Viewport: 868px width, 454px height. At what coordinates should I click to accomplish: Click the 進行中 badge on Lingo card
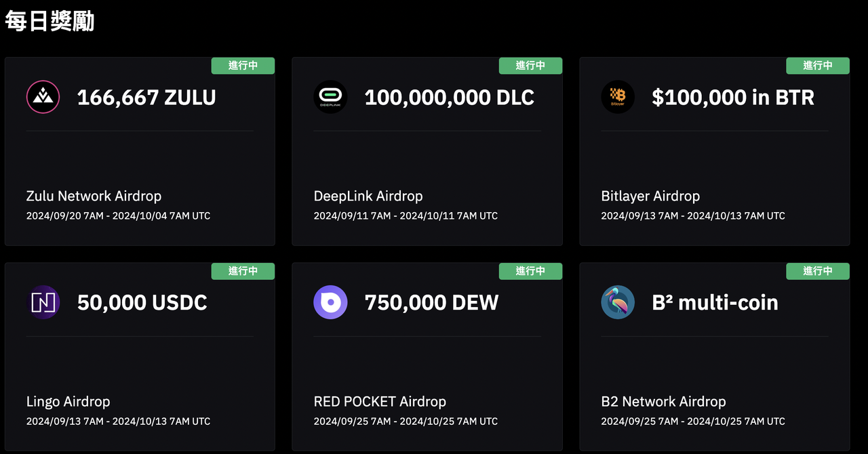click(243, 271)
